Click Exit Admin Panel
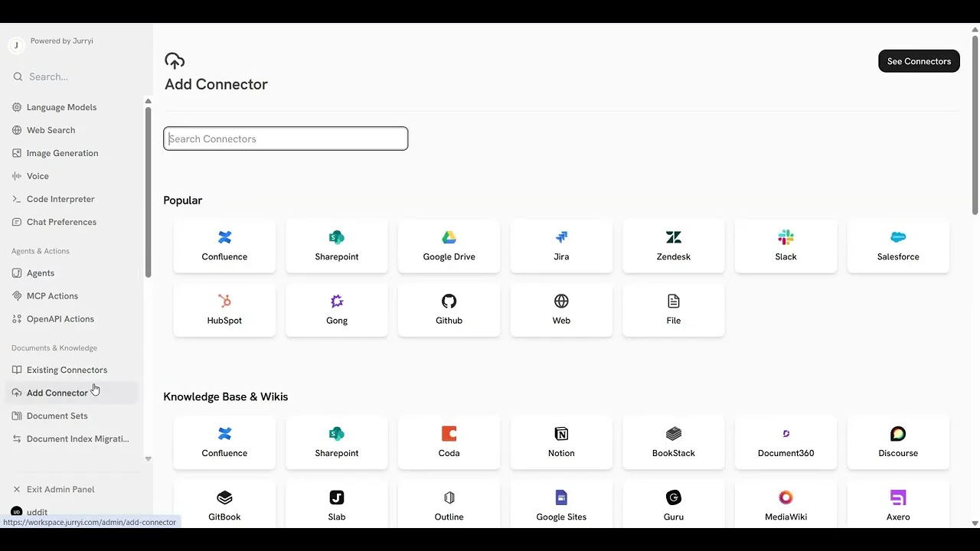Screen dimensions: 980x551 (x=71, y=489)
